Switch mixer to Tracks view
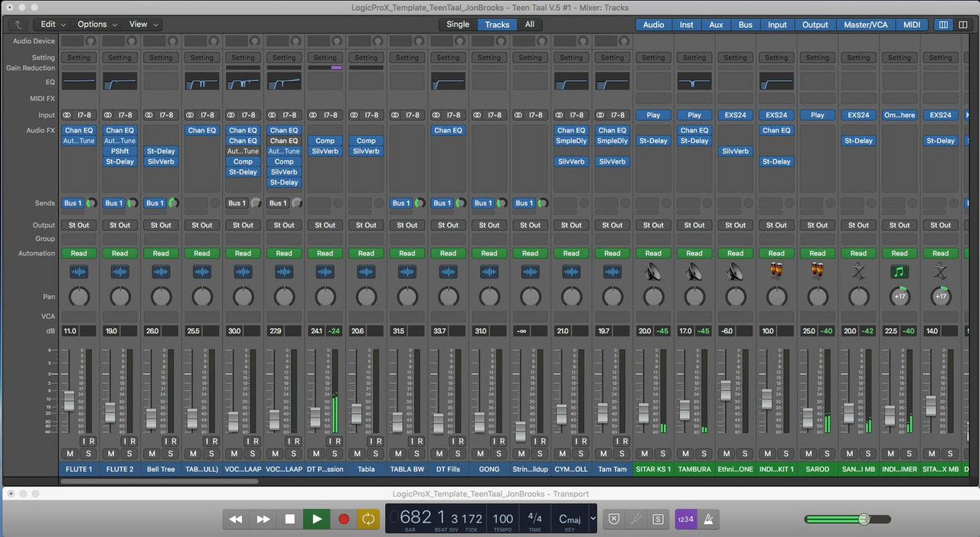Viewport: 980px width, 537px height. coord(497,24)
